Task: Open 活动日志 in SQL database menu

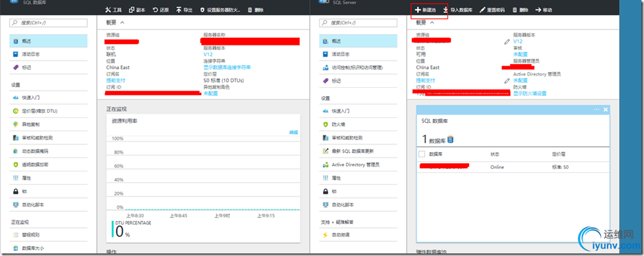Action: [x=49, y=54]
